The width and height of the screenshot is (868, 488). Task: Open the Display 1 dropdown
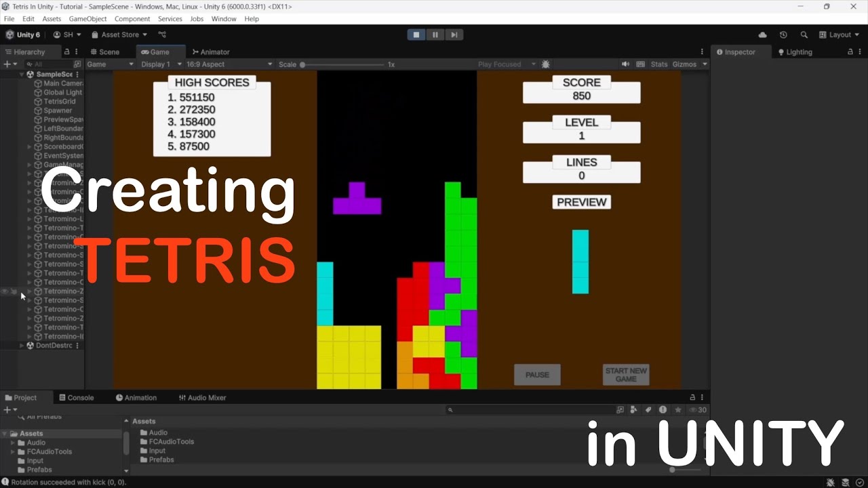pos(161,64)
